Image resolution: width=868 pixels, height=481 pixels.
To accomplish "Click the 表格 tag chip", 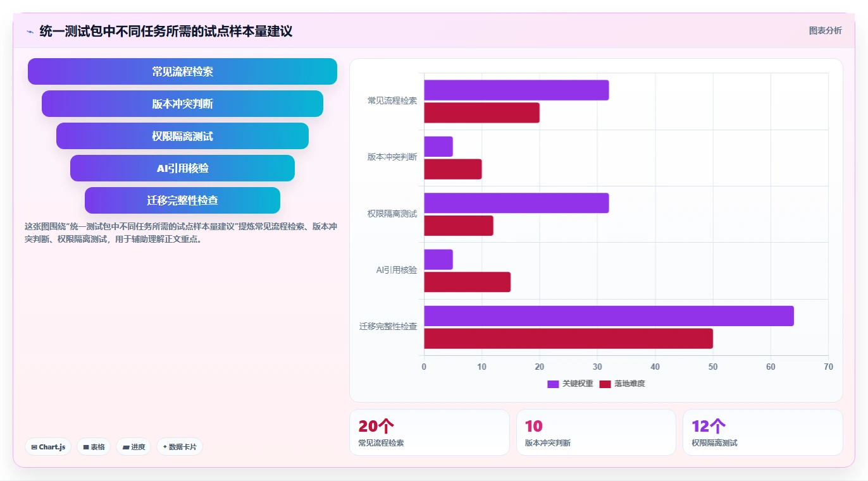I will 94,447.
